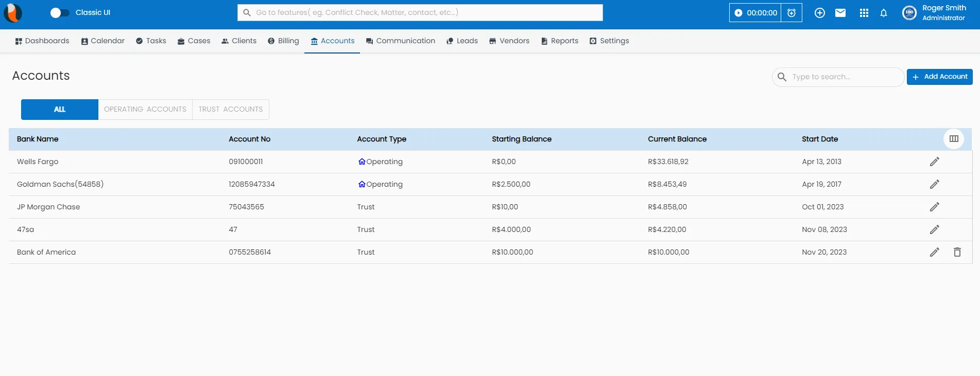980x376 pixels.
Task: Select the Accounts menu item
Action: pyautogui.click(x=333, y=41)
